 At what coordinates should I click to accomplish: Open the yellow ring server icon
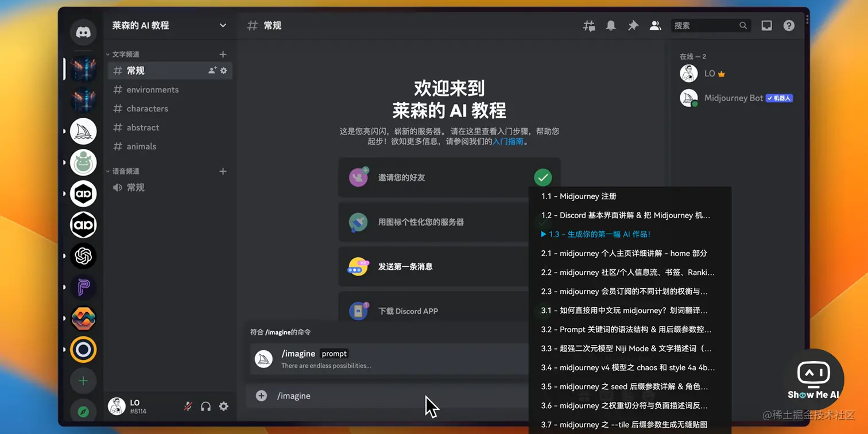coord(83,350)
